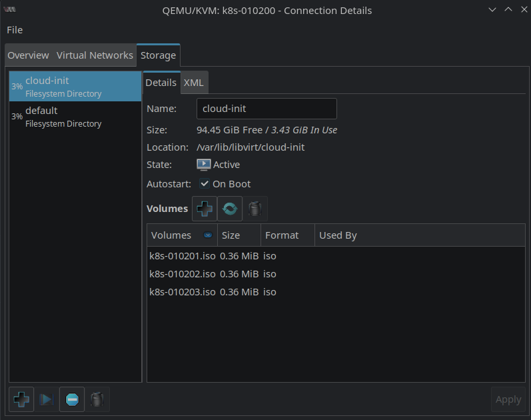The image size is (531, 420).
Task: Click the 3% usage of default pool
Action: point(17,117)
